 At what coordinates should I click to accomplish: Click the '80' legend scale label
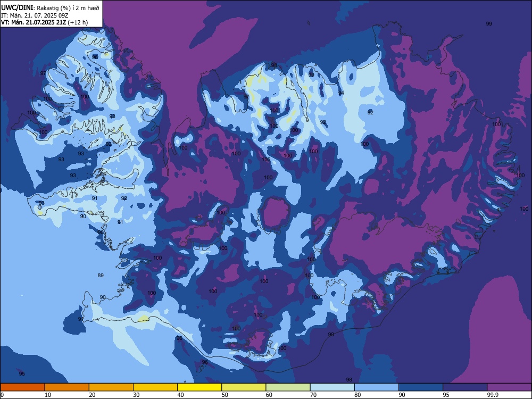[358, 395]
